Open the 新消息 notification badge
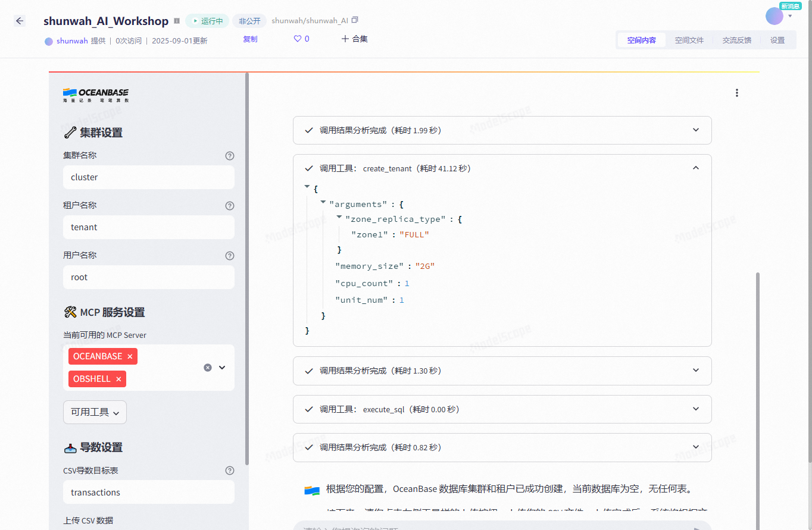812x530 pixels. coord(790,6)
